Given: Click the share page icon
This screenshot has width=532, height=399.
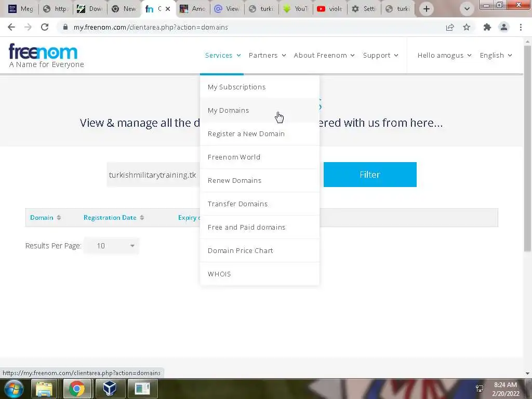Looking at the screenshot, I should tap(450, 27).
